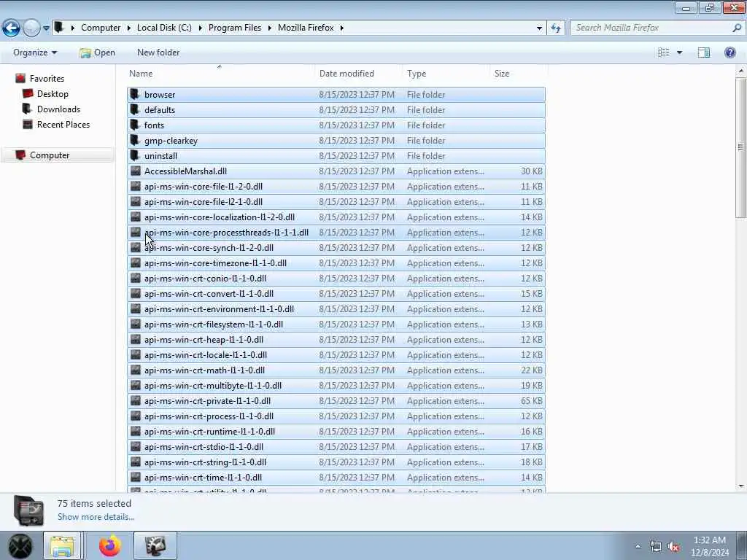Image resolution: width=747 pixels, height=560 pixels.
Task: Click the muted volume tray icon
Action: pyautogui.click(x=673, y=547)
